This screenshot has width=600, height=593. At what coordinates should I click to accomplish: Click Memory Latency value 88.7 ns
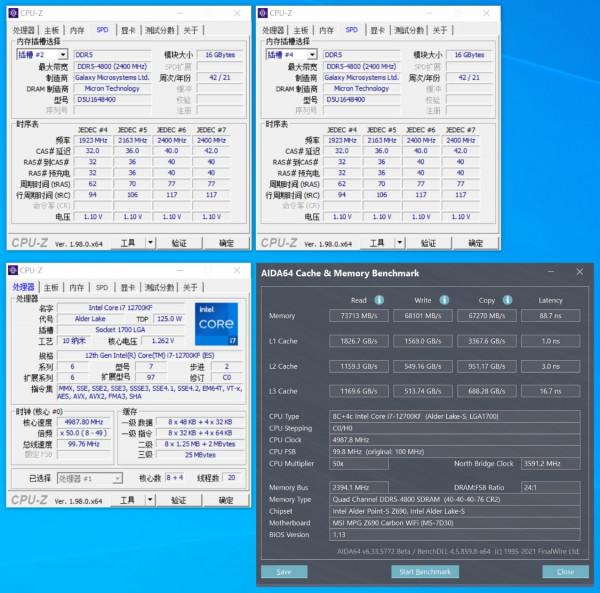pyautogui.click(x=551, y=316)
